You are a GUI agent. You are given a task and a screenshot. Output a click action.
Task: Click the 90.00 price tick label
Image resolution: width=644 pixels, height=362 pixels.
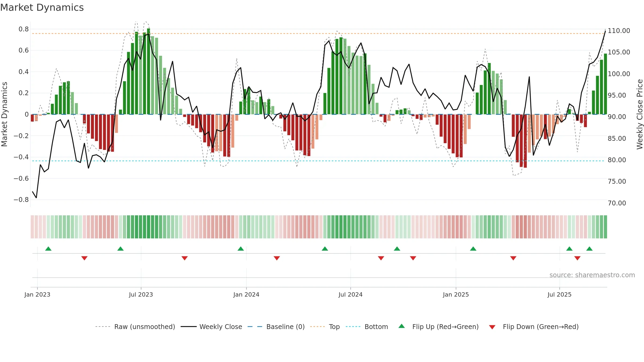coord(617,117)
